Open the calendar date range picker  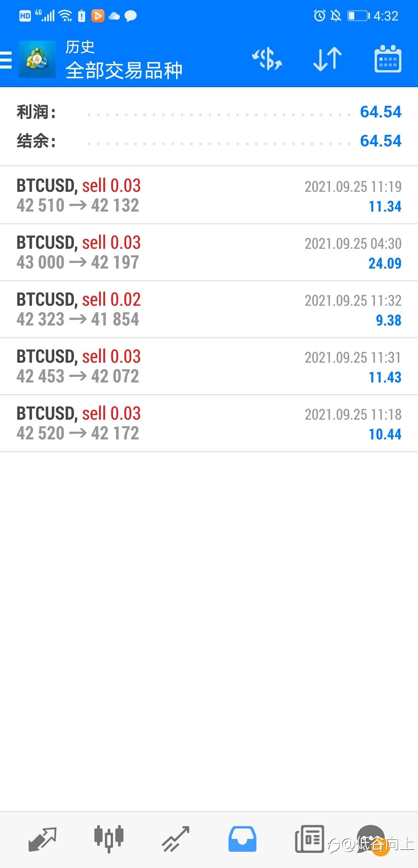pyautogui.click(x=387, y=59)
